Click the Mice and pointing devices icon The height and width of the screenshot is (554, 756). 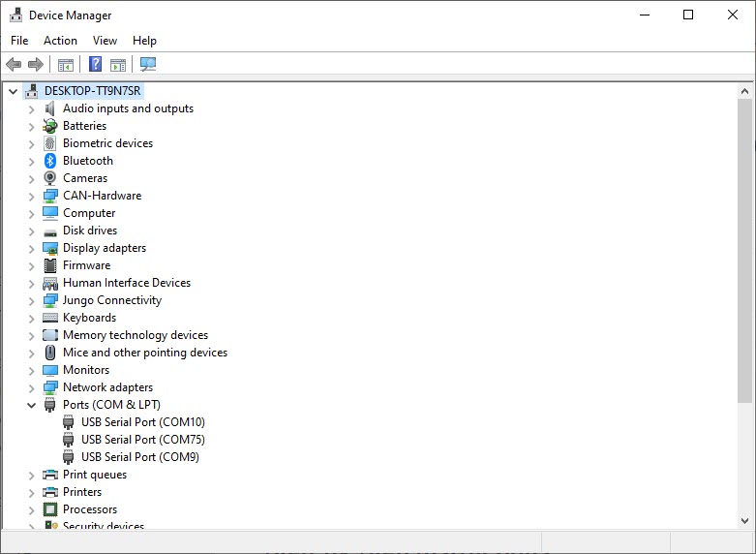coord(50,353)
